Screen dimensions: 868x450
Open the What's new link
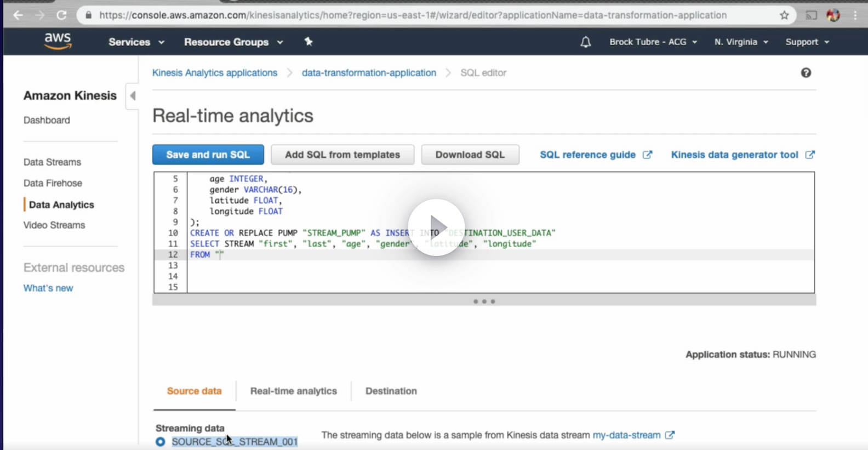[48, 288]
